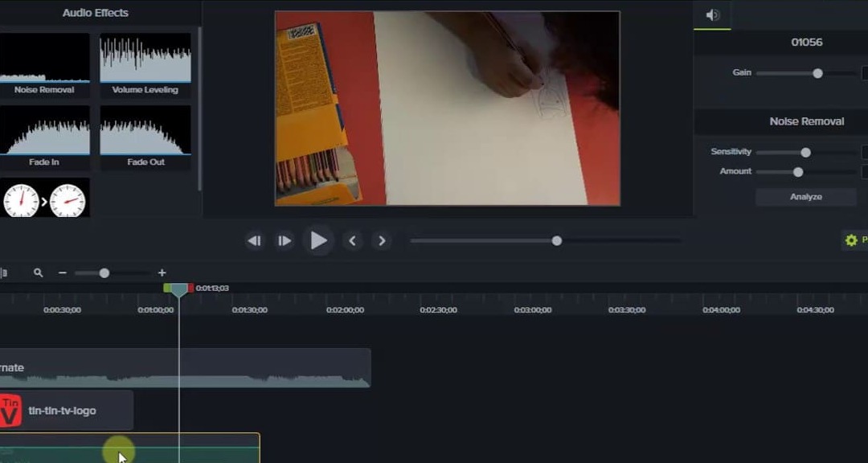Viewport: 868px width, 463px height.
Task: Select the yellow-outlined clip on bottom track
Action: point(129,448)
